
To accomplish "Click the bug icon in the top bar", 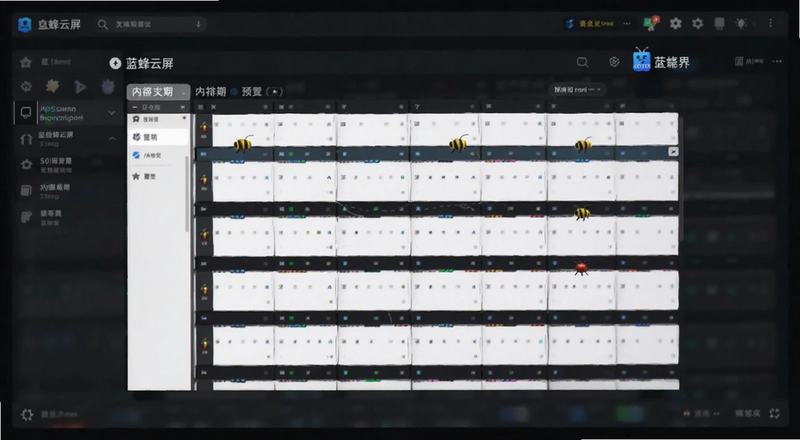I will click(x=741, y=23).
